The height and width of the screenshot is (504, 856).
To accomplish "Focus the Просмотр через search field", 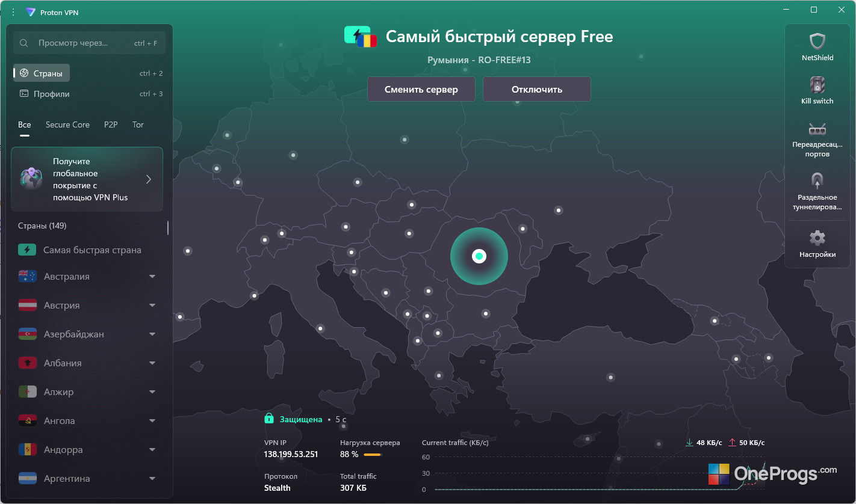I will [89, 43].
